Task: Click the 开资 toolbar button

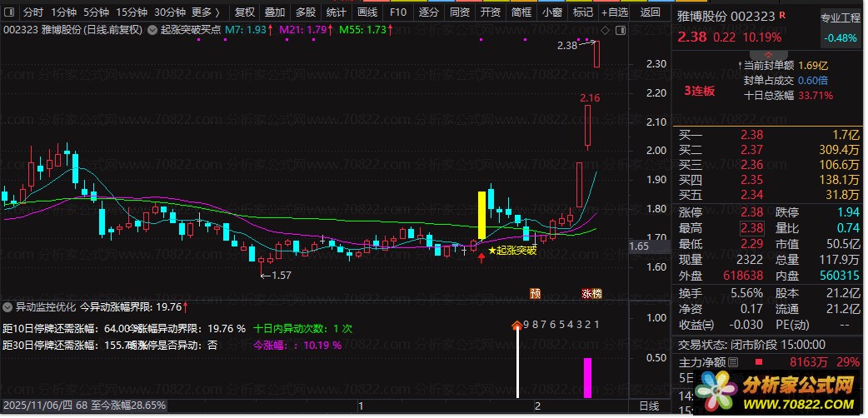Action: pyautogui.click(x=491, y=12)
